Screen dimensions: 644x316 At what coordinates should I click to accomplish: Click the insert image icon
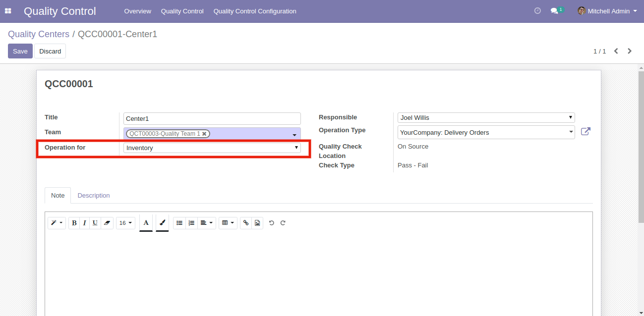pos(257,223)
